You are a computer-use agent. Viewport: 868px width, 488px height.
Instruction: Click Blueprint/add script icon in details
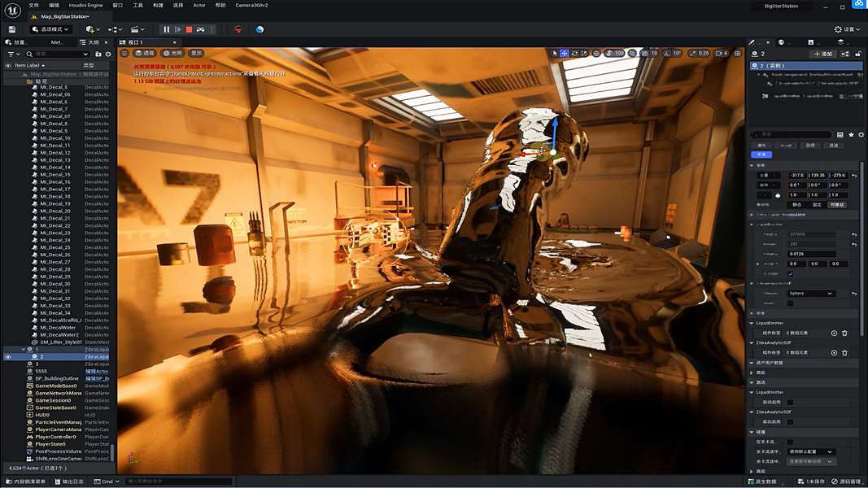tap(844, 54)
